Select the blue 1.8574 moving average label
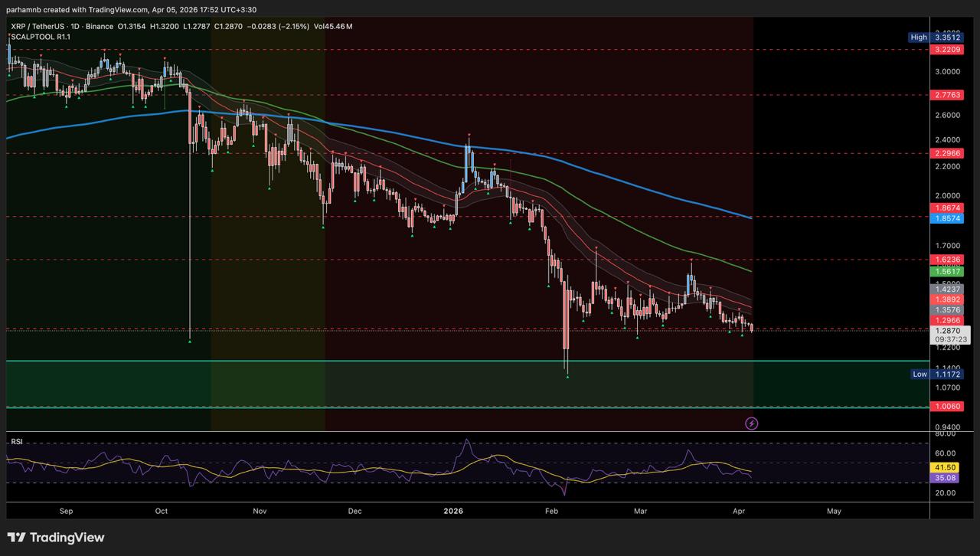Viewport: 980px width, 556px height. point(946,218)
